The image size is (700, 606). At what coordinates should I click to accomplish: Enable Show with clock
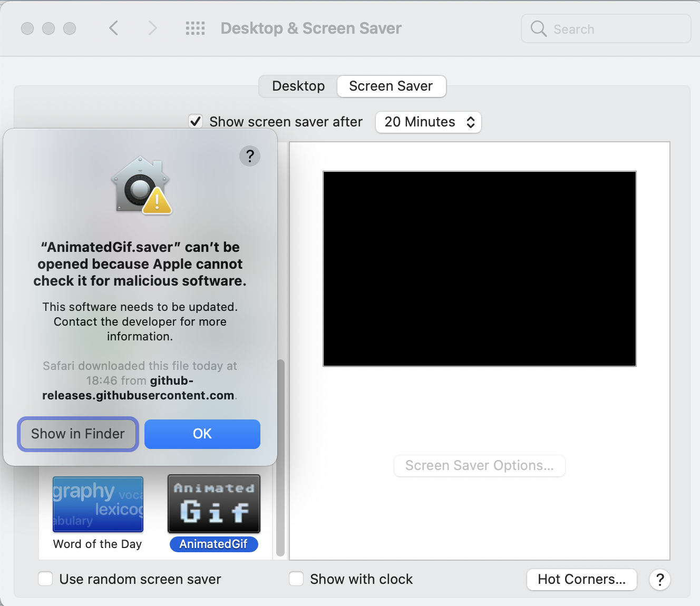(296, 579)
